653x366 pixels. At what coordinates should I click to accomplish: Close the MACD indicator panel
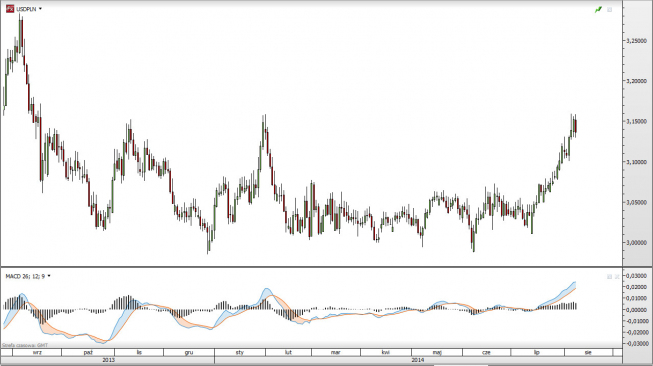pyautogui.click(x=617, y=276)
